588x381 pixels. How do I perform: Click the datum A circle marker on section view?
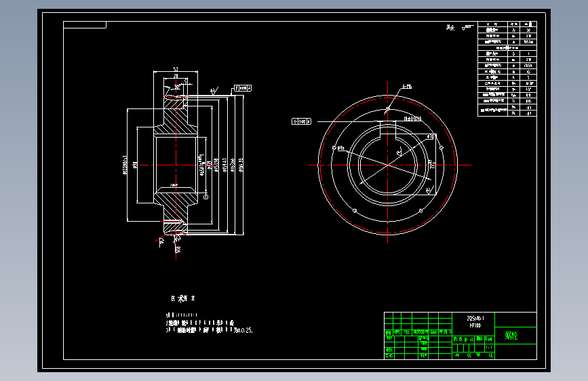[205, 197]
